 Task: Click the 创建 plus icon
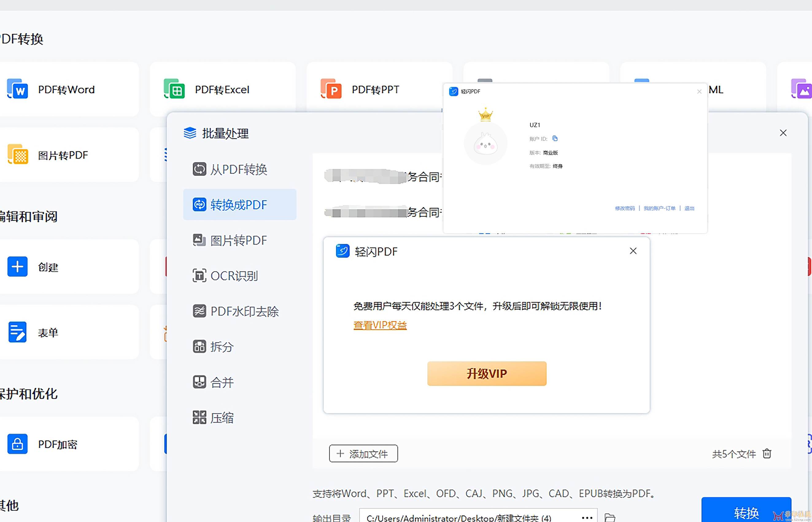click(17, 267)
